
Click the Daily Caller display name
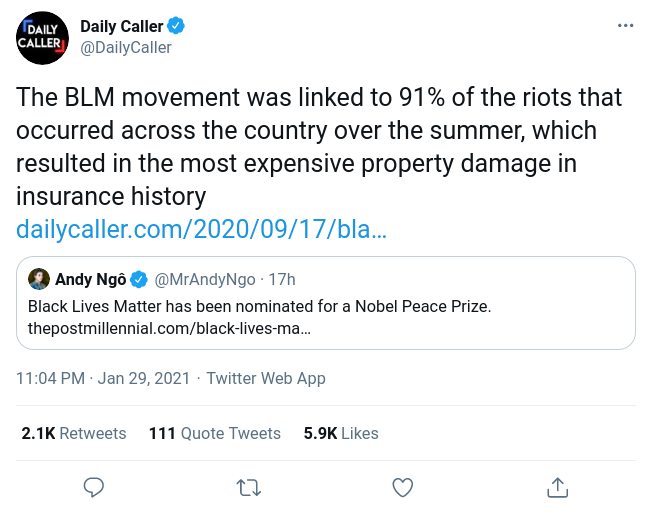pyautogui.click(x=122, y=26)
